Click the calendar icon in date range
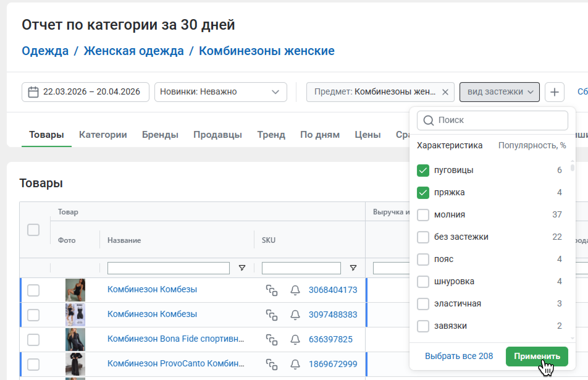The width and height of the screenshot is (588, 380). 33,92
